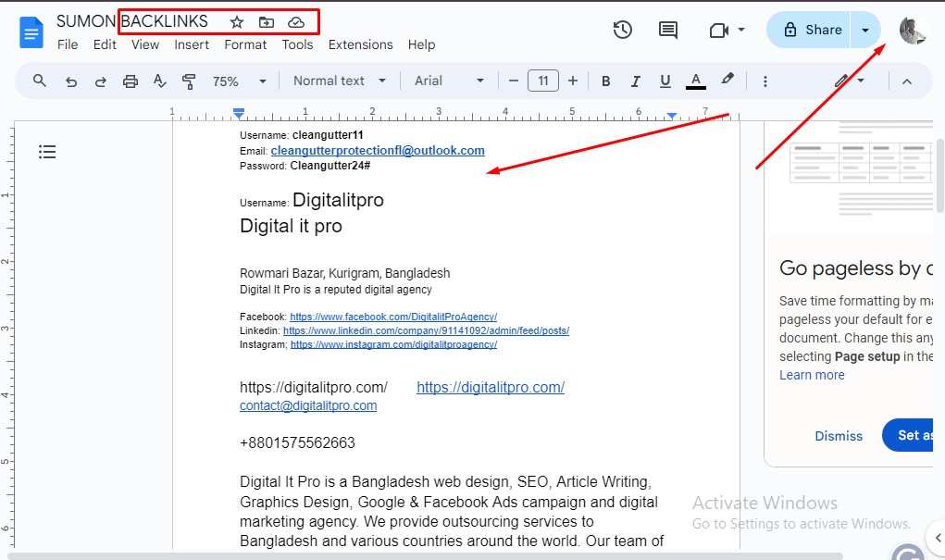The width and height of the screenshot is (945, 560).
Task: Click the print icon in toolbar
Action: [x=131, y=81]
